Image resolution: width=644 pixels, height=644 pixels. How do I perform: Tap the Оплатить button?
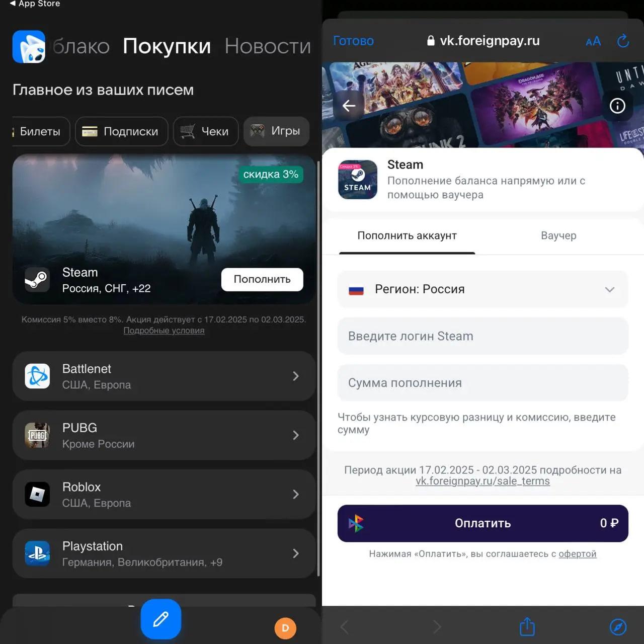483,523
